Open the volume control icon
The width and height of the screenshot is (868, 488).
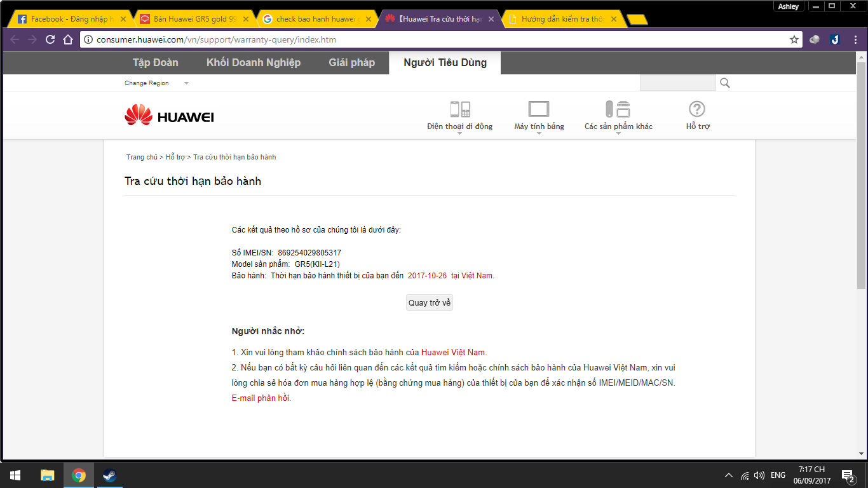pyautogui.click(x=759, y=475)
